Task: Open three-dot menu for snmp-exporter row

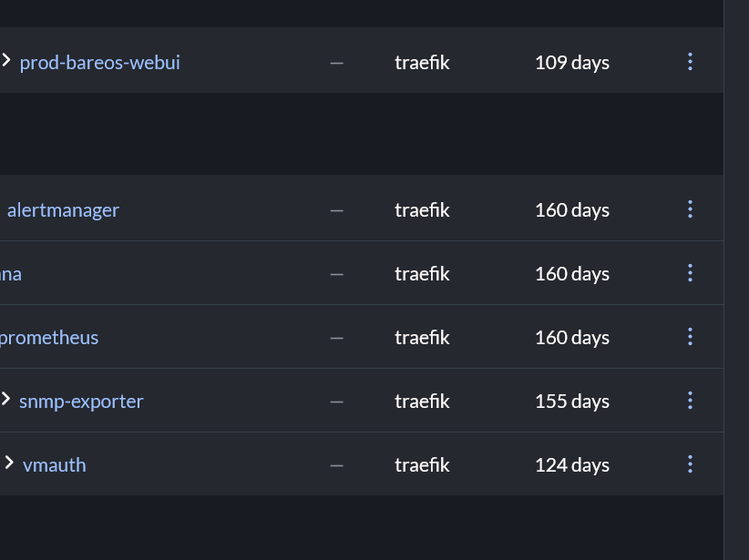Action: click(690, 401)
